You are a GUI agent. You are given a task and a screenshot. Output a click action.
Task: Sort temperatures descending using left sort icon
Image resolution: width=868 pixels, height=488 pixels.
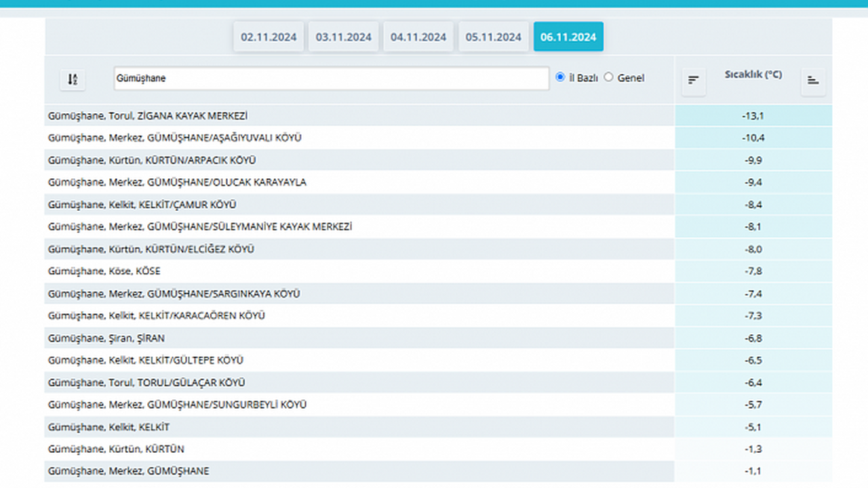(x=693, y=81)
